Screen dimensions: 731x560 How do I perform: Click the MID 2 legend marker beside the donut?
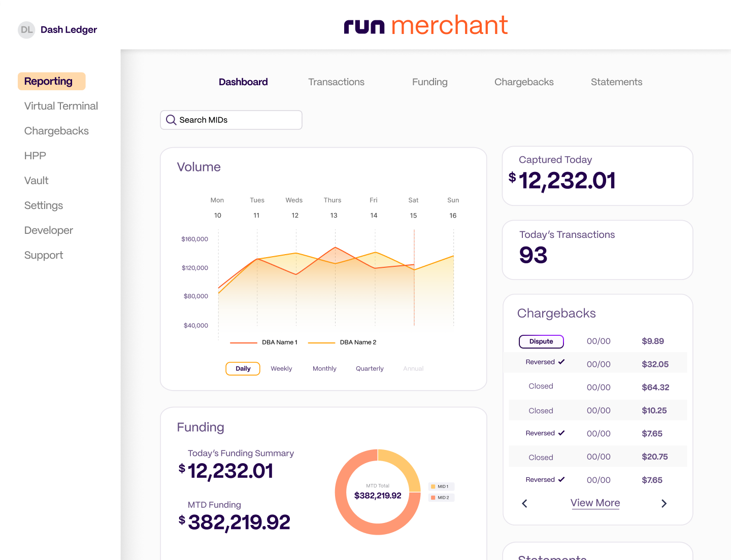(434, 497)
